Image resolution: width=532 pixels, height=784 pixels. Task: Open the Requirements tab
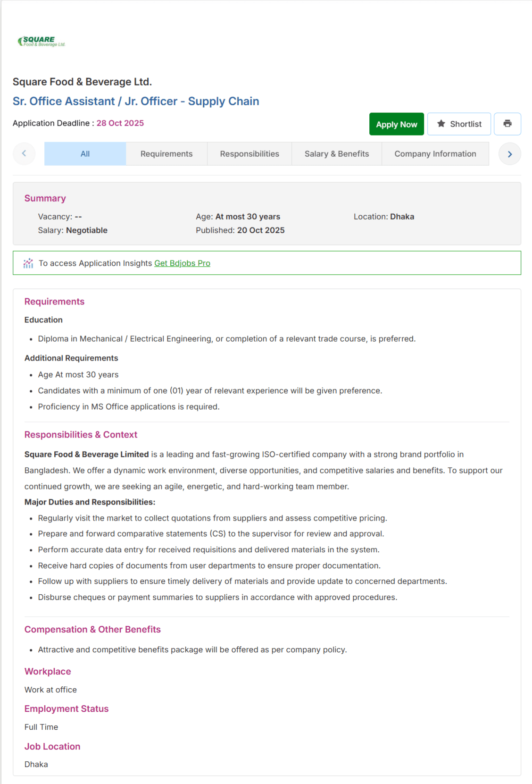pos(166,154)
